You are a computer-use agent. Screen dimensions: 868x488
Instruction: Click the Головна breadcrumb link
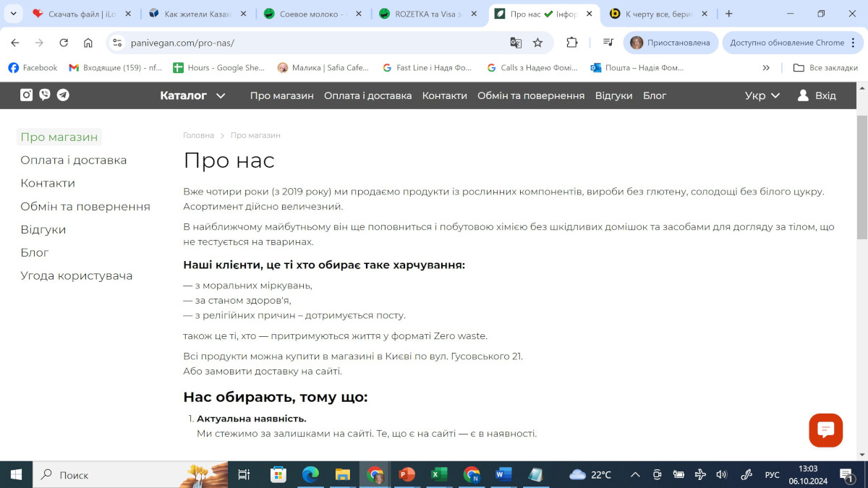pos(198,135)
